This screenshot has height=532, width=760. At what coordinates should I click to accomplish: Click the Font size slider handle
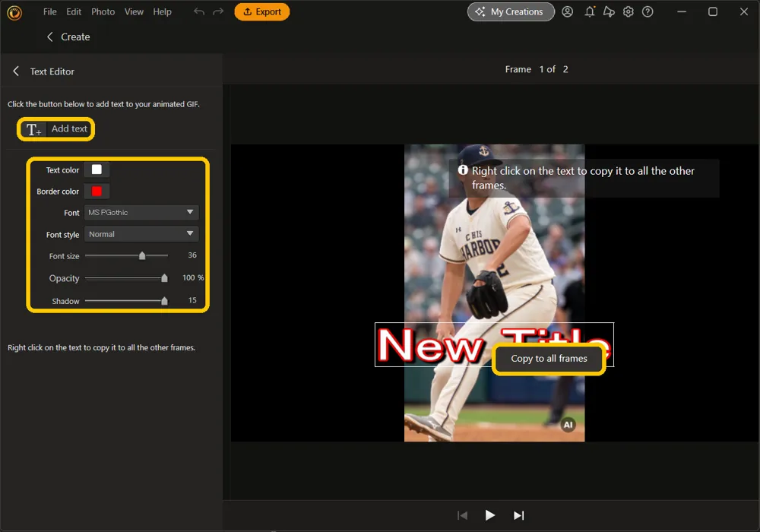pyautogui.click(x=142, y=255)
